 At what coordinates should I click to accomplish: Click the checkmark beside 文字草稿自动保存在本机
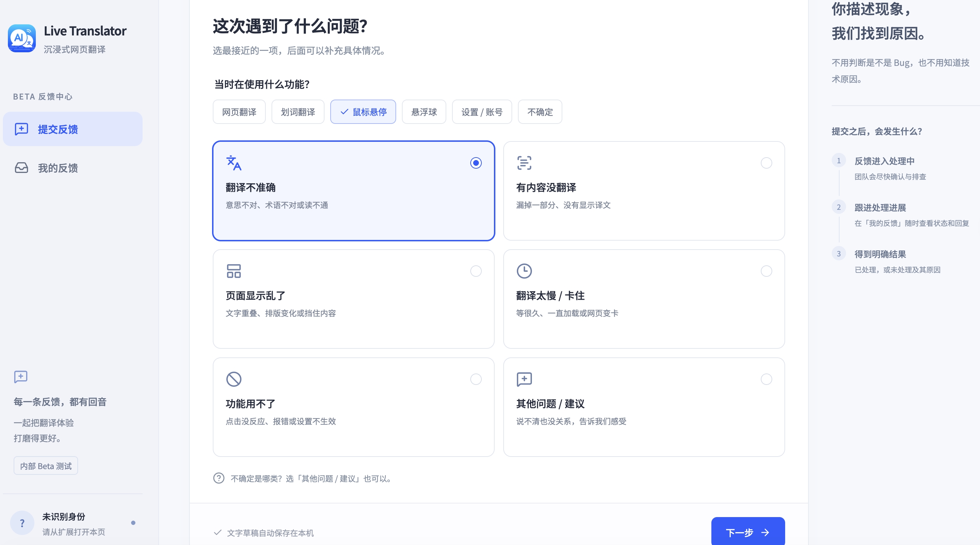218,532
